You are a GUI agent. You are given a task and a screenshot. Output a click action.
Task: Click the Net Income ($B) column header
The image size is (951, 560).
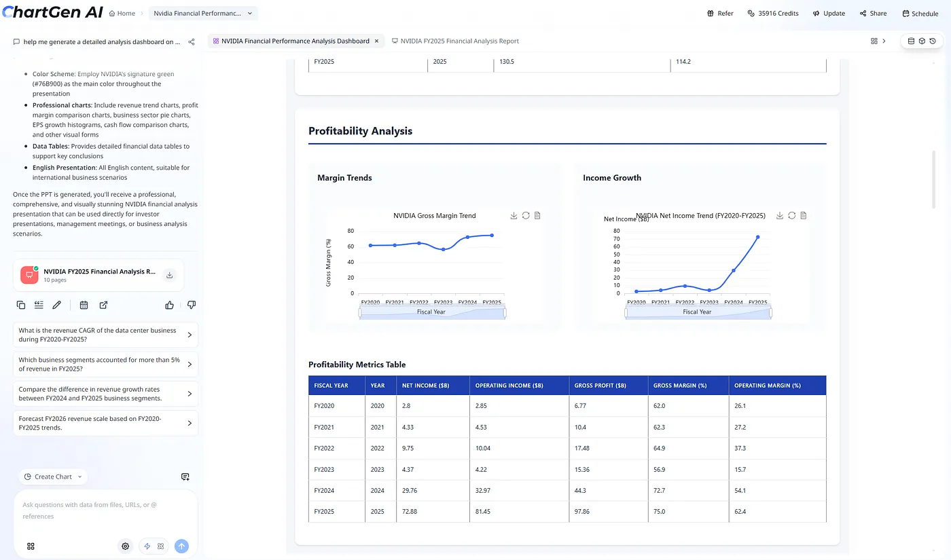(x=433, y=386)
